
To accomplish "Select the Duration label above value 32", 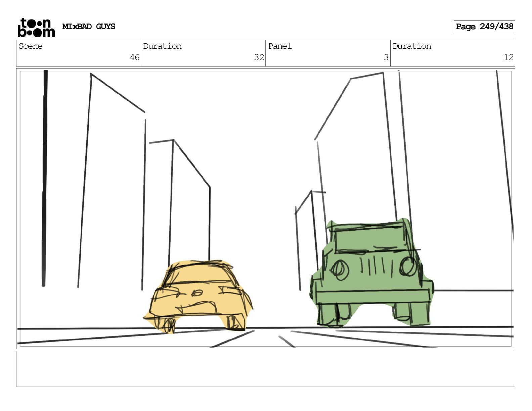I will coord(162,46).
